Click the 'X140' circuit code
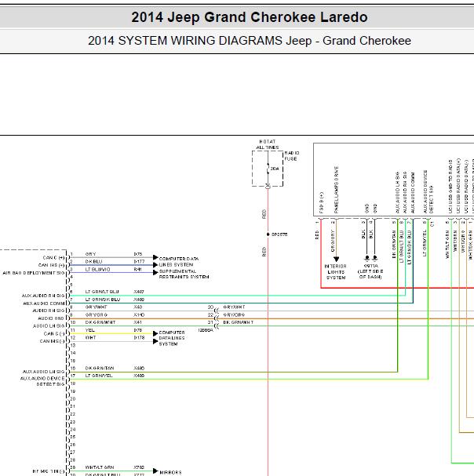This screenshot has height=476, width=474. 139,314
